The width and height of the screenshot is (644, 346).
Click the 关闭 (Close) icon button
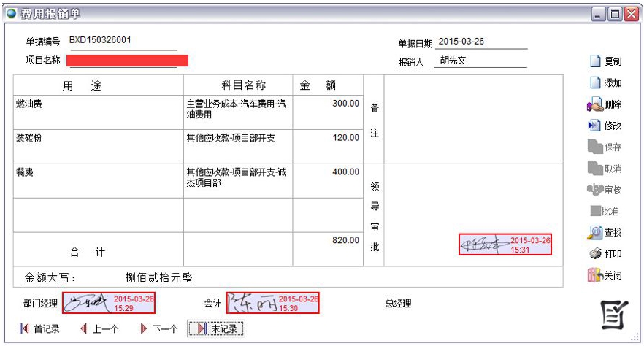605,275
